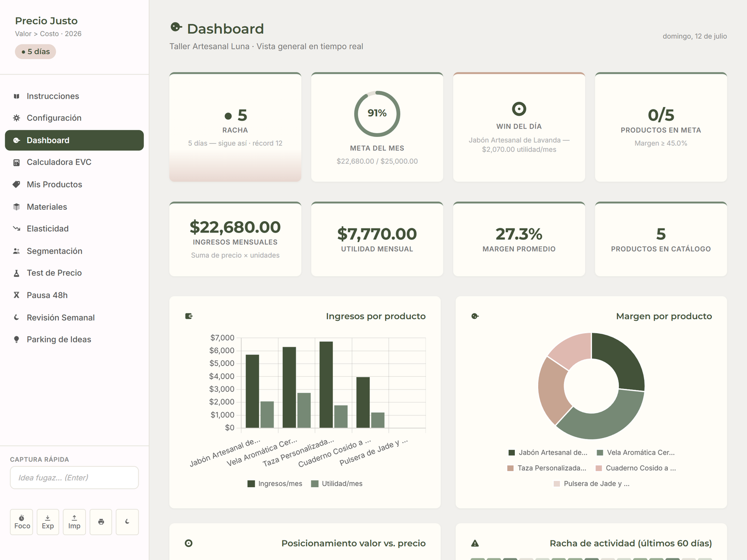
Task: Open Test de Precio
Action: [74, 273]
